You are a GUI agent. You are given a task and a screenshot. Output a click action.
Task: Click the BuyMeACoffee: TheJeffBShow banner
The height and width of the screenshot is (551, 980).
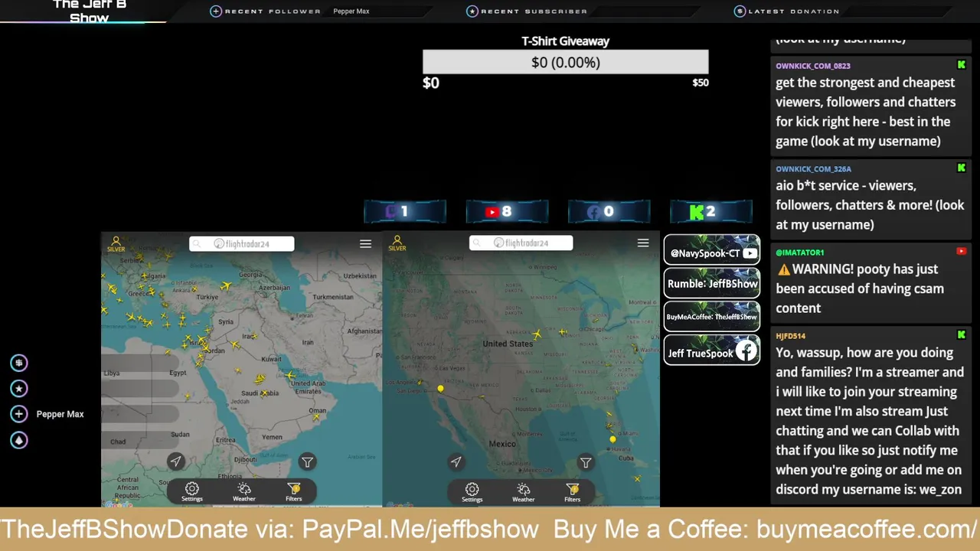(x=712, y=317)
